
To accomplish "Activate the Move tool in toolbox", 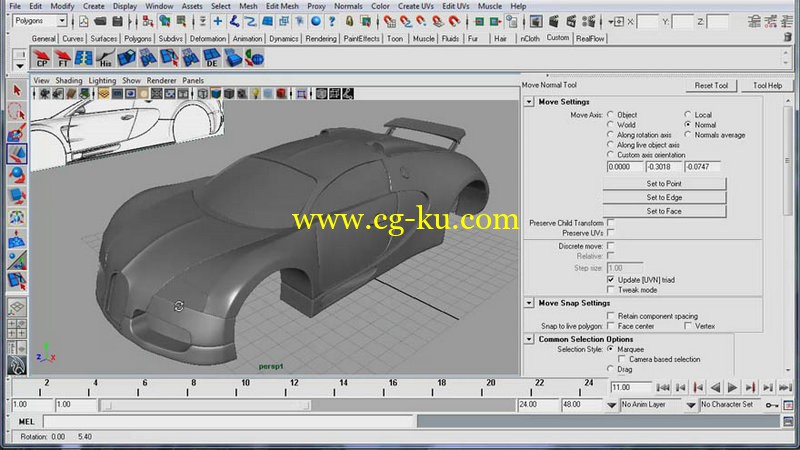I will [x=17, y=154].
